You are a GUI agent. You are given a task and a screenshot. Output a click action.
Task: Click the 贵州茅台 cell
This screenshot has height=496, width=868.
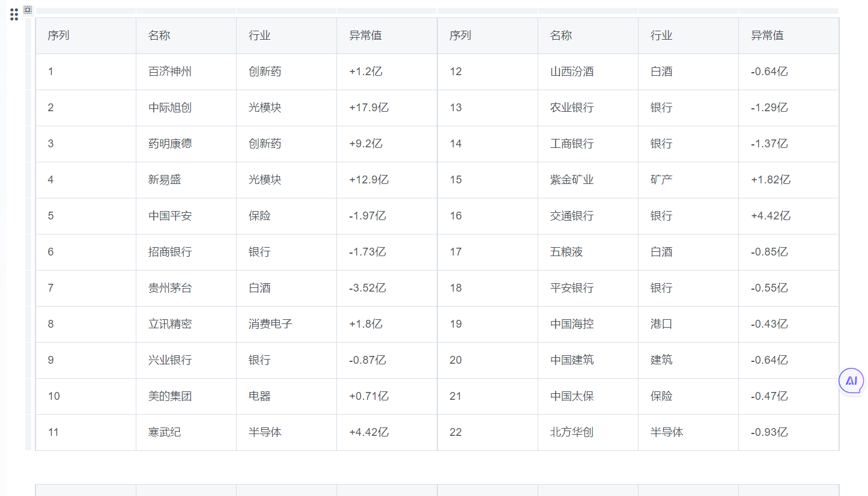(x=170, y=288)
